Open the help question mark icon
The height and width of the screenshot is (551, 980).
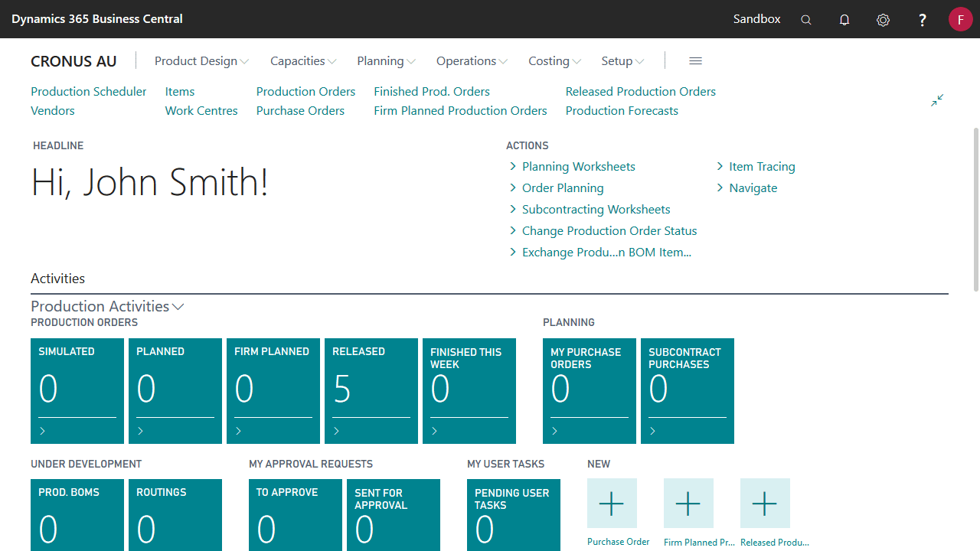click(923, 20)
